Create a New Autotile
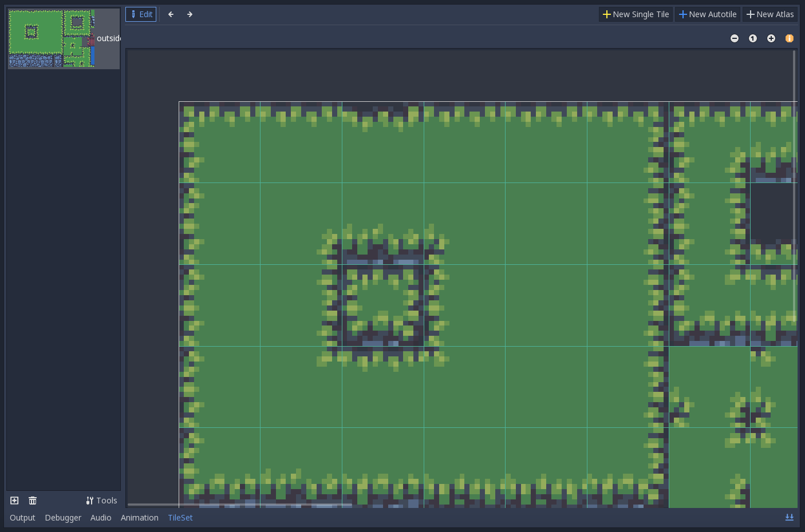The height and width of the screenshot is (532, 805). [707, 14]
